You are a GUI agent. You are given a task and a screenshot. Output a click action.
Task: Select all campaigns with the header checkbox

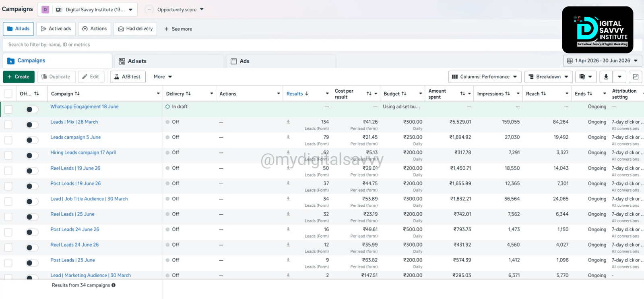[8, 94]
